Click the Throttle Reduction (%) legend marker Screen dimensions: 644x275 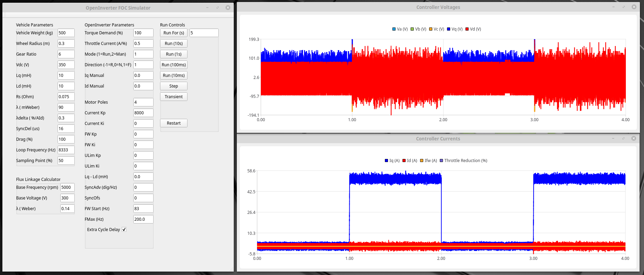441,161
